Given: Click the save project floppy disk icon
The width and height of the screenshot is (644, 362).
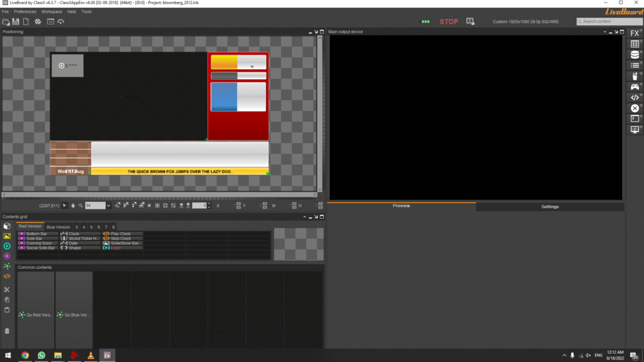Looking at the screenshot, I should pyautogui.click(x=16, y=22).
